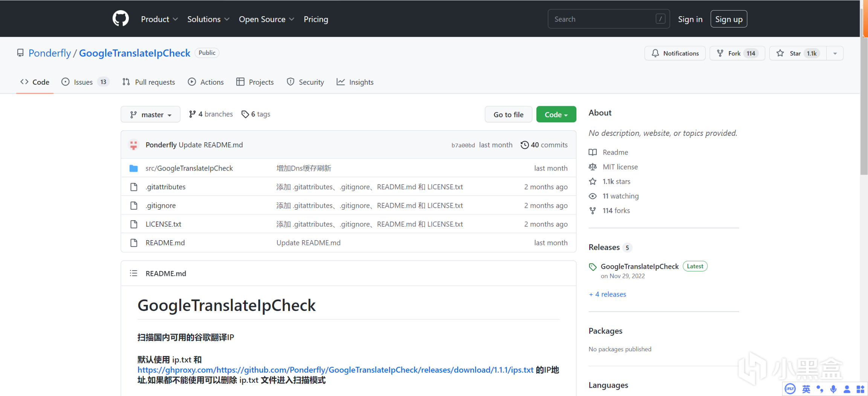This screenshot has height=396, width=868.
Task: Open the star lists dropdown arrow
Action: [835, 53]
